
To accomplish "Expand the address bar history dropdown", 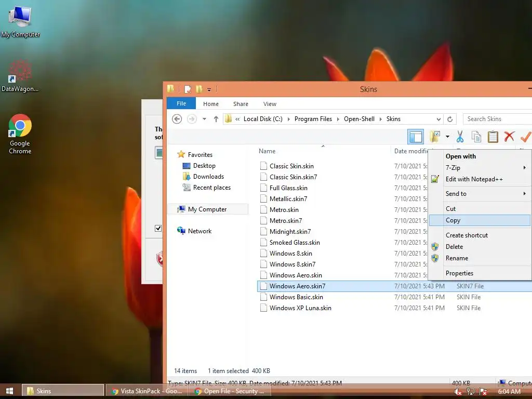I will 438,119.
